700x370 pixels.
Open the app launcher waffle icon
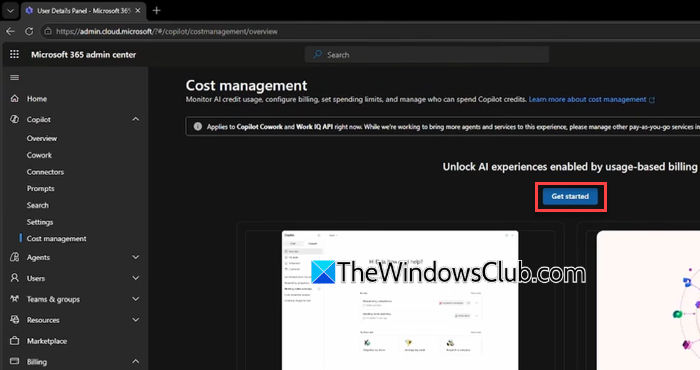coord(14,54)
